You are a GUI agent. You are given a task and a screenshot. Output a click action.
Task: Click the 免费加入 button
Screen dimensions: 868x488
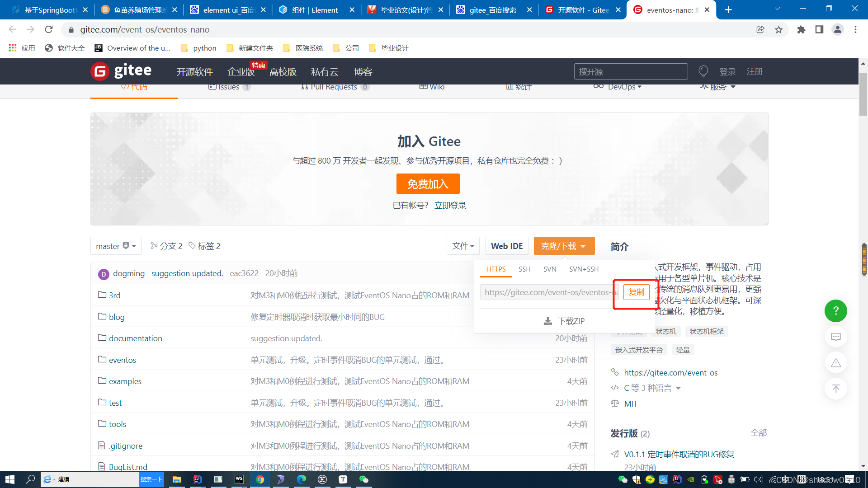pos(428,184)
